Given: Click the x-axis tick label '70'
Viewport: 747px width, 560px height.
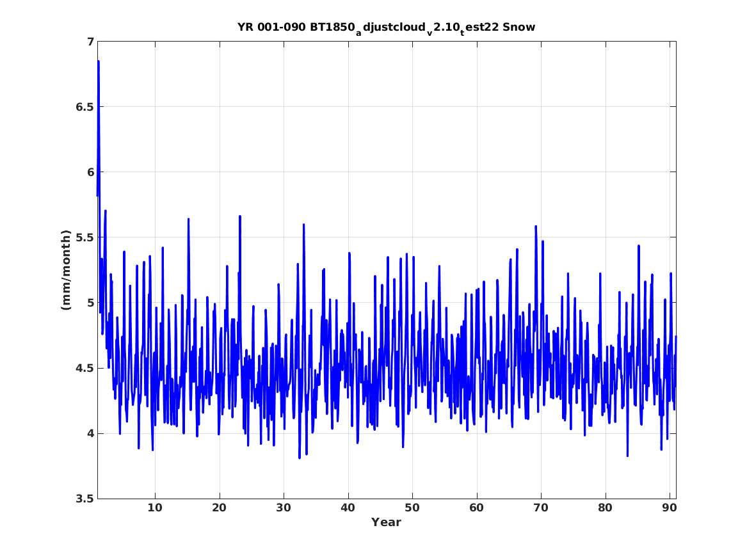Looking at the screenshot, I should tap(541, 508).
